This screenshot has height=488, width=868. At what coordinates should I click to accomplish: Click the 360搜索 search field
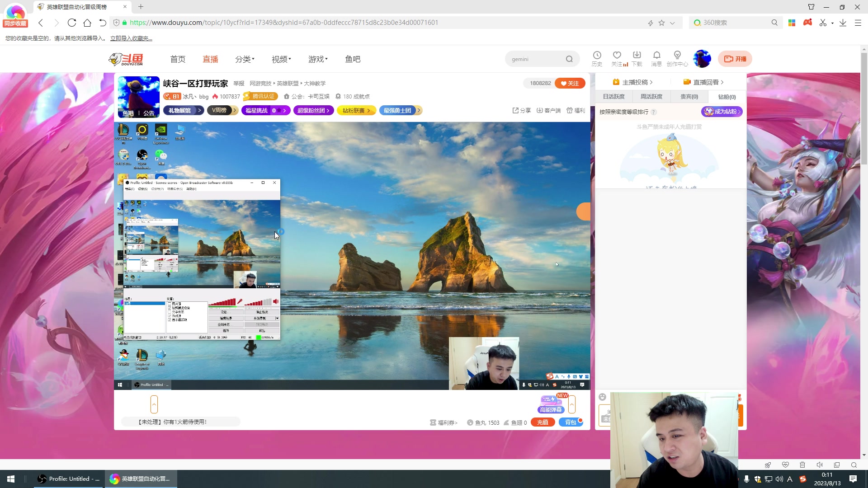click(x=735, y=23)
